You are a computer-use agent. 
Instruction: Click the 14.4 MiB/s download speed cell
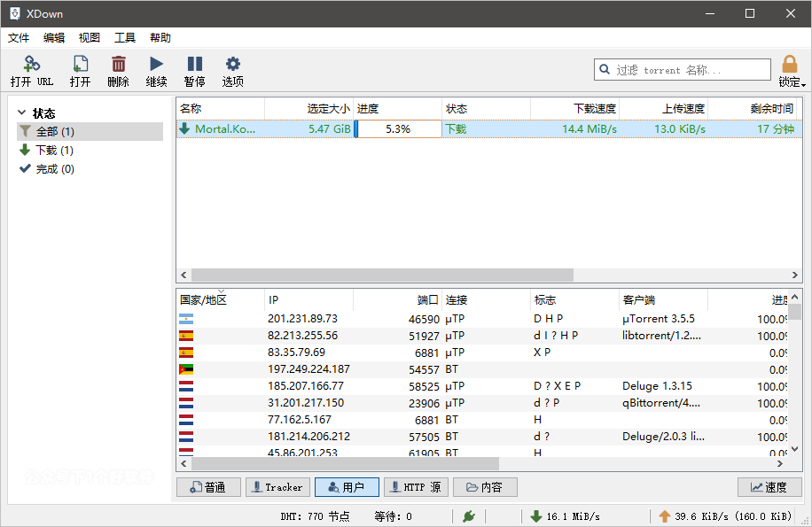pos(589,128)
